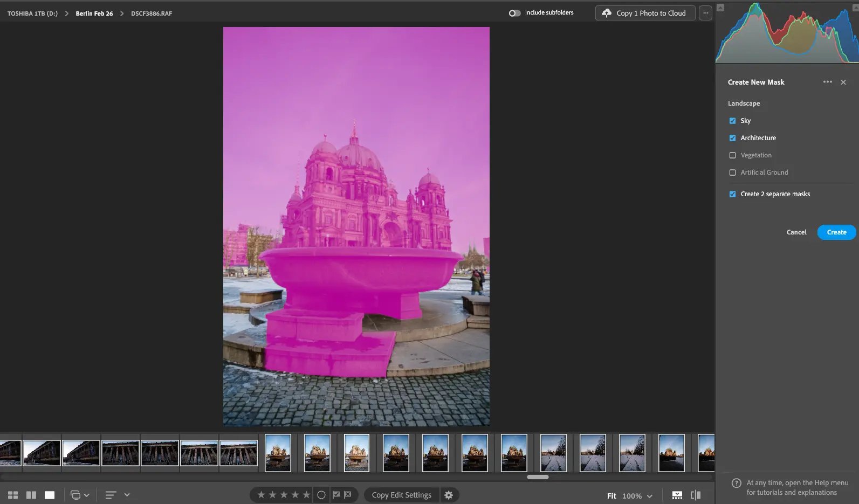This screenshot has height=504, width=859.
Task: Set zoom to Fit
Action: 611,496
